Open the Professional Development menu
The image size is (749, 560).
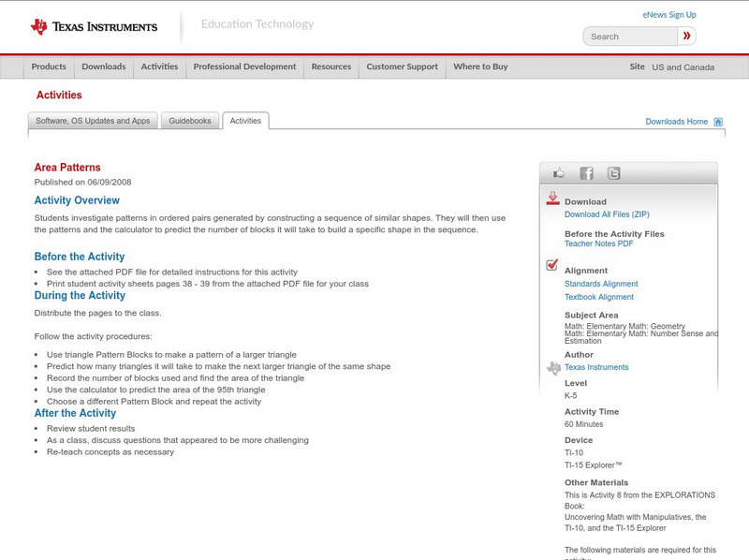coord(244,67)
